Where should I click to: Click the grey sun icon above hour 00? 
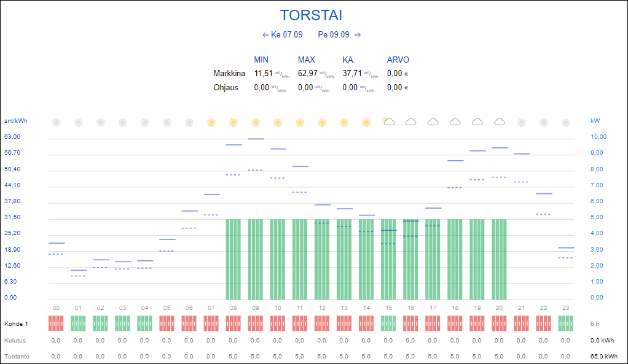pos(56,122)
